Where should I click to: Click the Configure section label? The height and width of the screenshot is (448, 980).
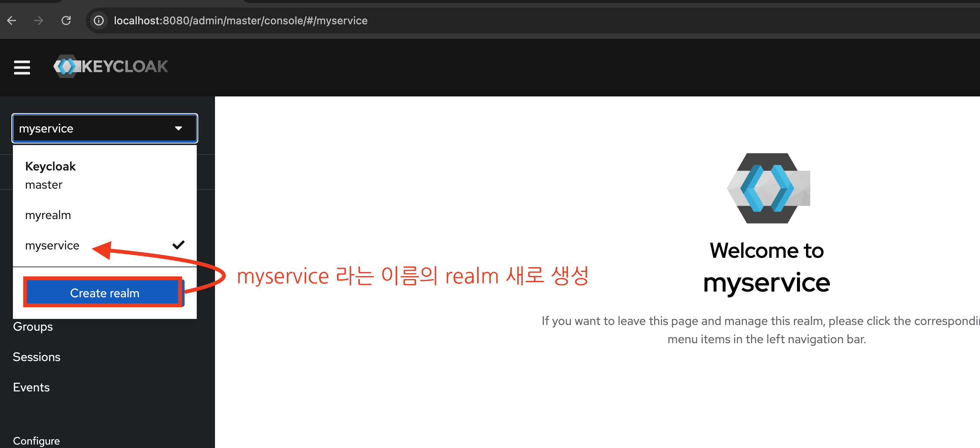pos(36,440)
